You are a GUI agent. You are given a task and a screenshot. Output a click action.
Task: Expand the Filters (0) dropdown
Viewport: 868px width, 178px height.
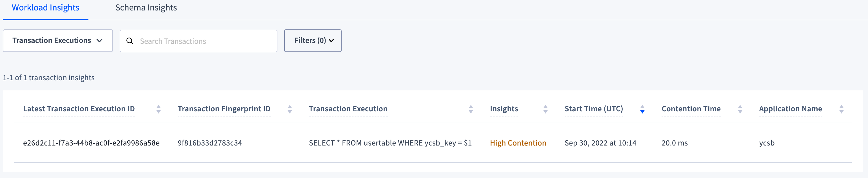coord(312,40)
